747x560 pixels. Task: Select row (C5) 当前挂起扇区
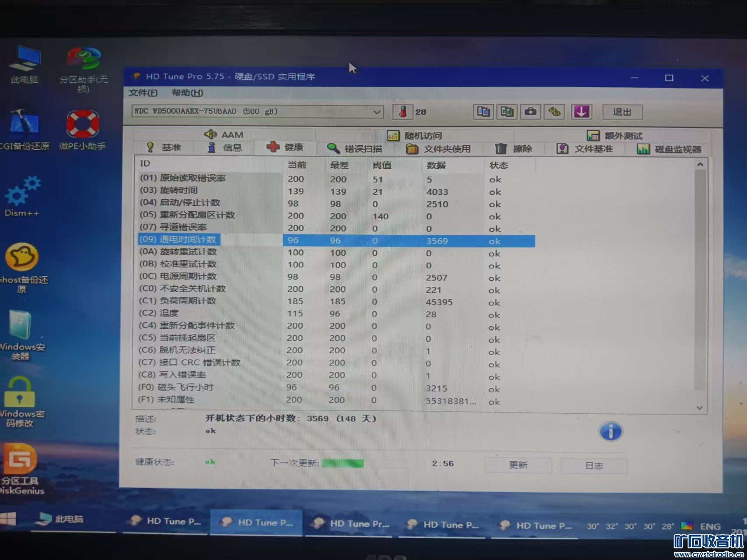(x=336, y=338)
